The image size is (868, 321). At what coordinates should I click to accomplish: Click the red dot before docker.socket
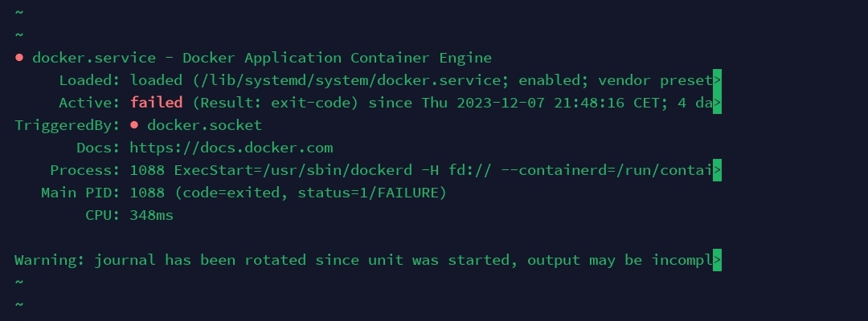pos(134,125)
